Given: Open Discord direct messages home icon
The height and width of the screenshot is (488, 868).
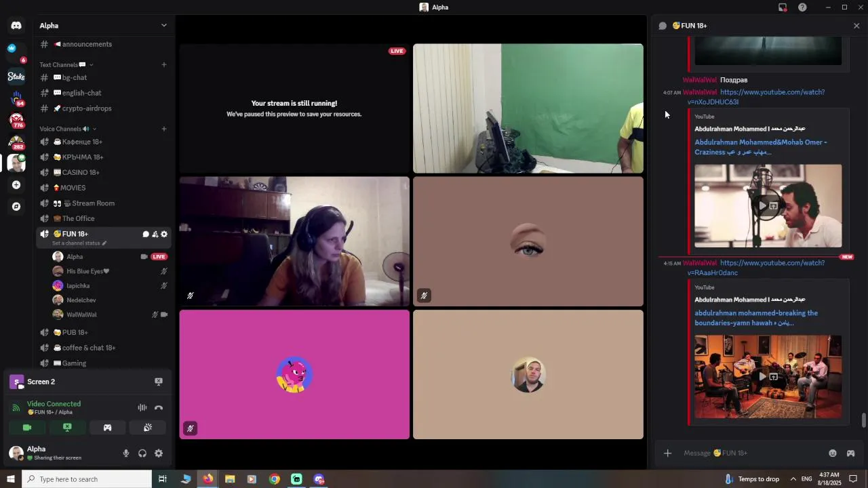Looking at the screenshot, I should click(16, 26).
